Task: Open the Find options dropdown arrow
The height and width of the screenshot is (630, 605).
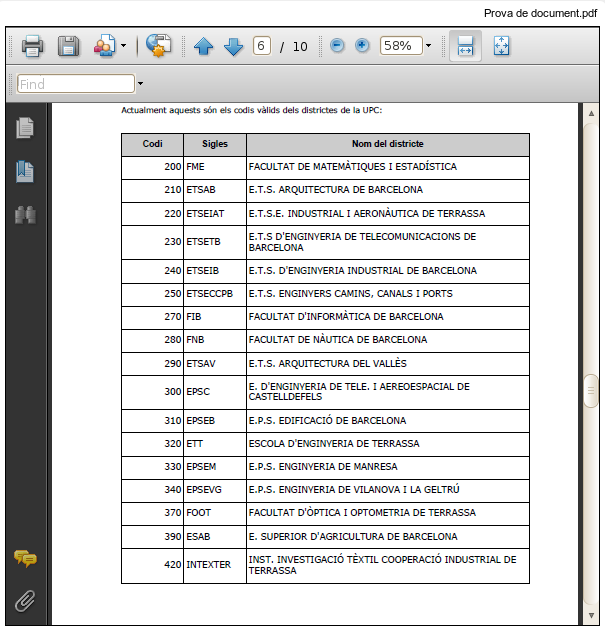Action: (141, 84)
